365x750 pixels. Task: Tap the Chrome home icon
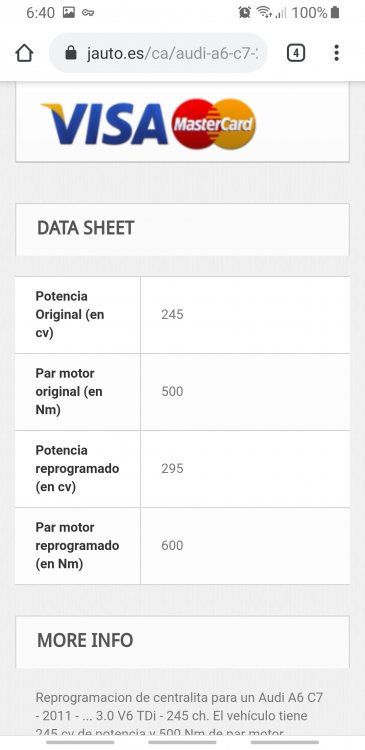24,53
